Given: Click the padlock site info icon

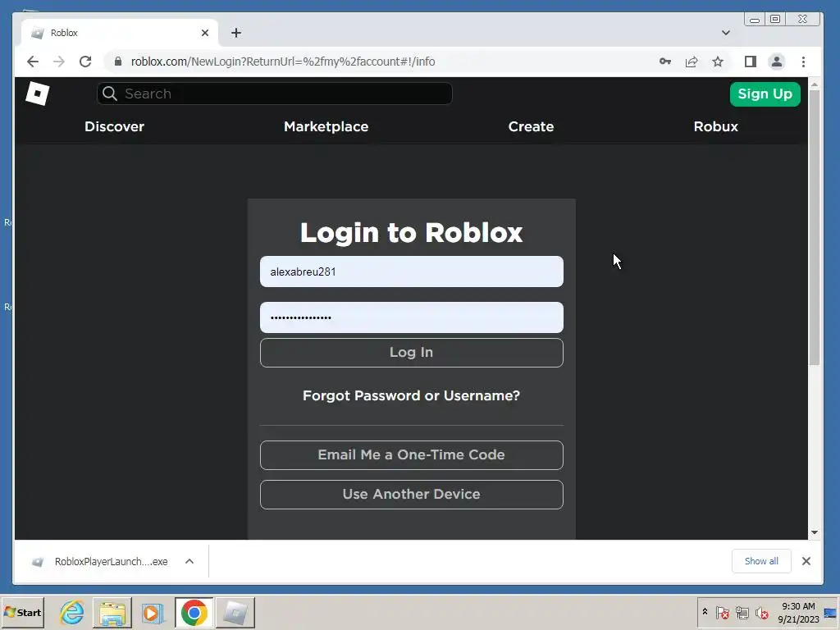Looking at the screenshot, I should tap(118, 62).
